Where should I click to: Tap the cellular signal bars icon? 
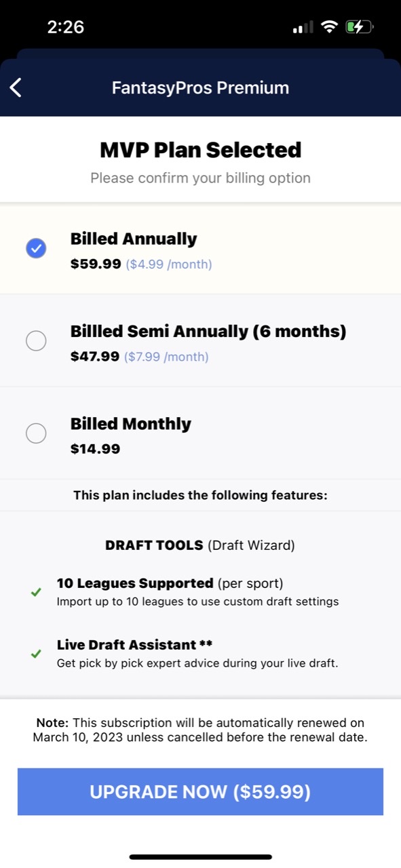click(x=301, y=27)
